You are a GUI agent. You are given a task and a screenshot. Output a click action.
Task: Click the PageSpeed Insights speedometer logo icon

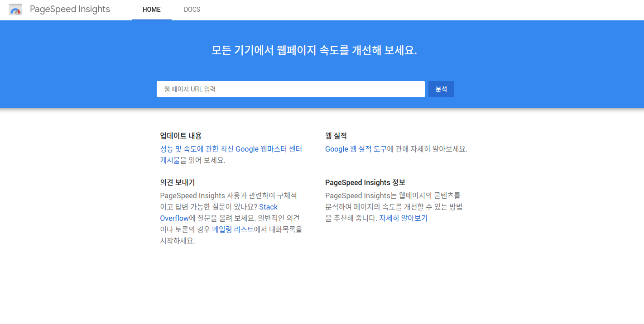click(15, 9)
